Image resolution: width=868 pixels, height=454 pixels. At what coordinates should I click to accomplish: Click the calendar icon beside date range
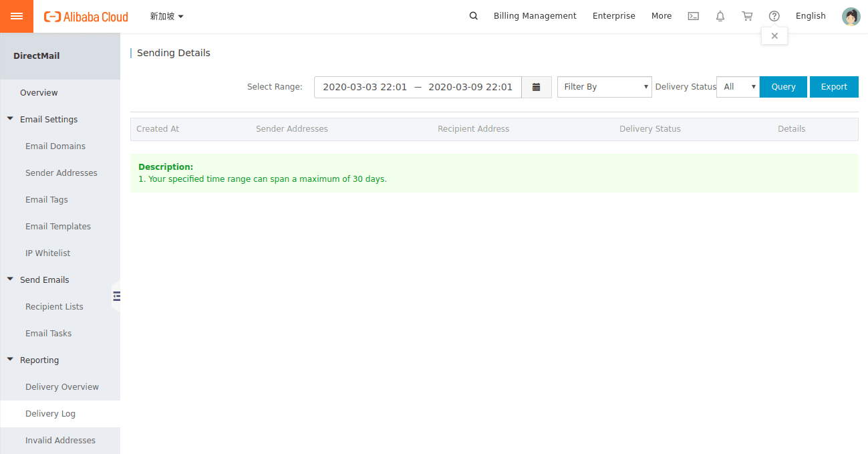536,87
